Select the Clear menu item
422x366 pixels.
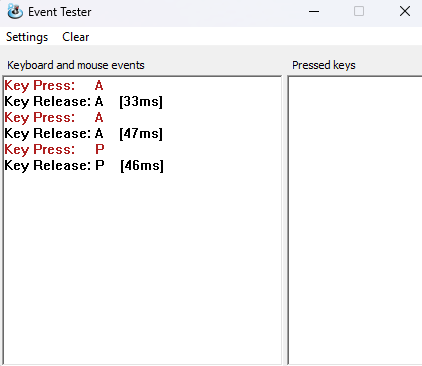click(76, 37)
